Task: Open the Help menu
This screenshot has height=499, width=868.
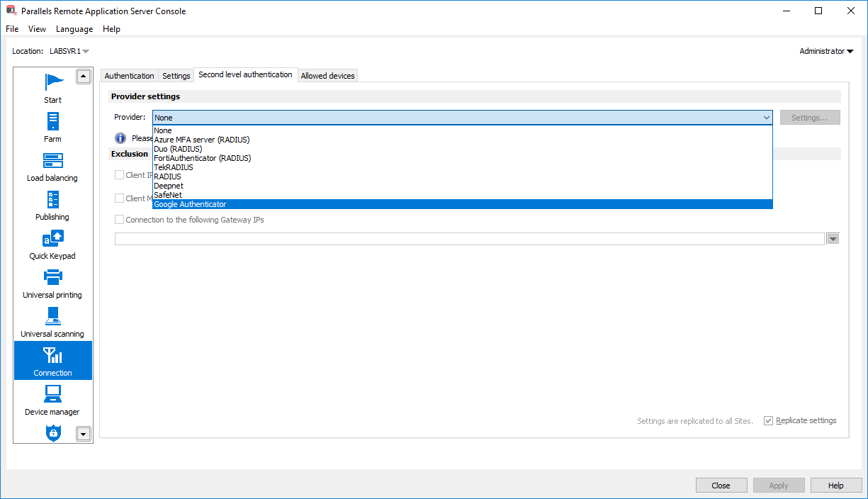Action: point(111,29)
